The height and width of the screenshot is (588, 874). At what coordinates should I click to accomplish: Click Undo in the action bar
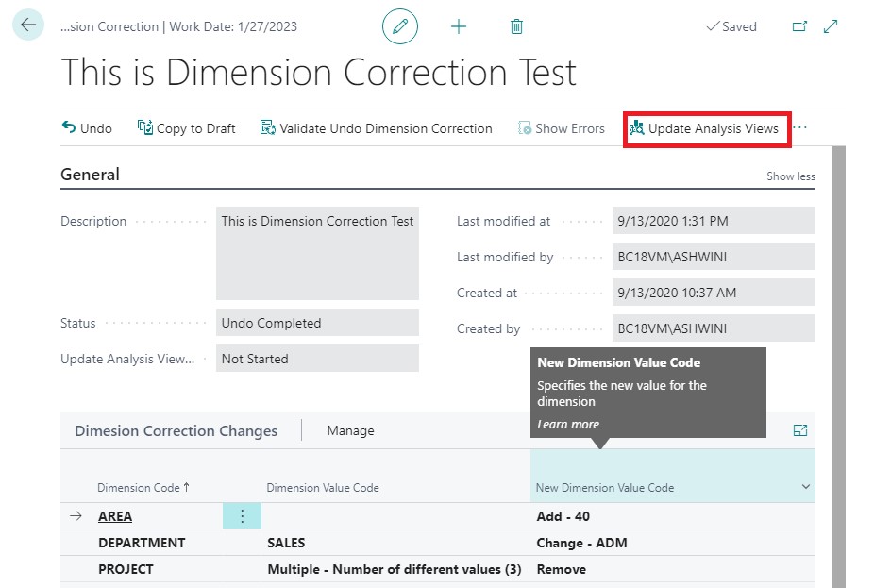(87, 128)
